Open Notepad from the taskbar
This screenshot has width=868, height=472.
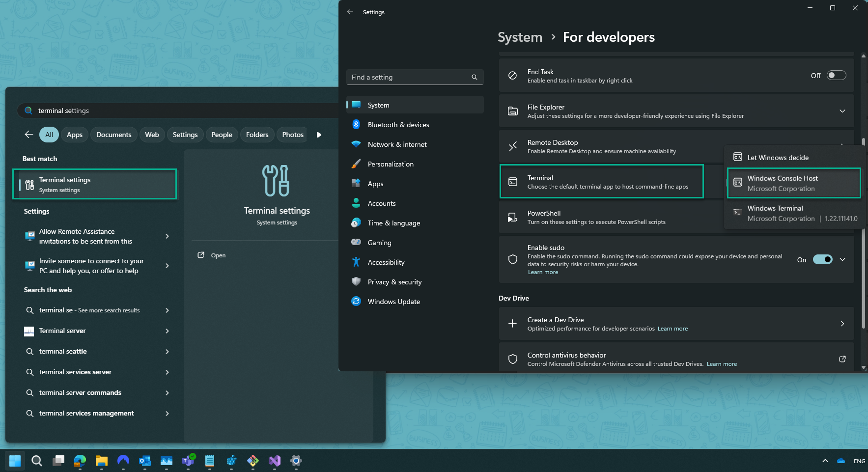210,461
